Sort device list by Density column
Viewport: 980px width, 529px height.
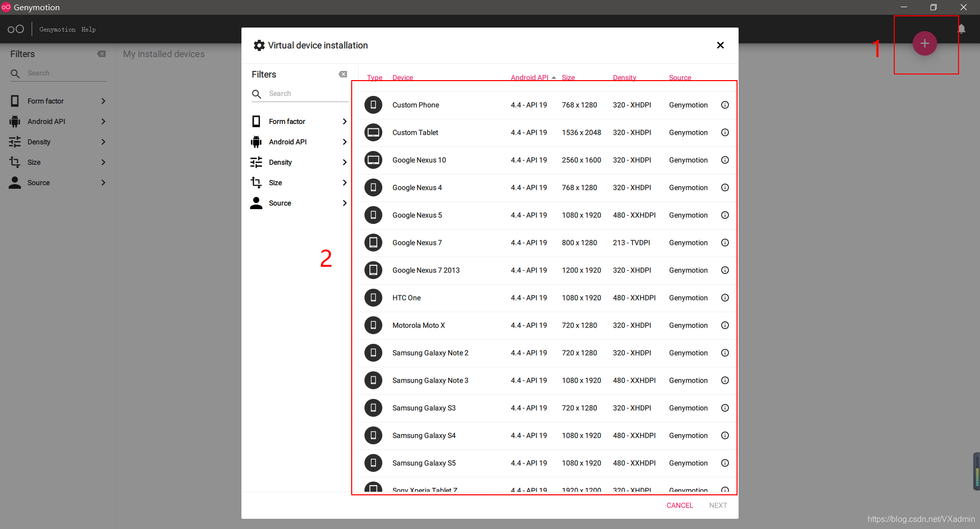624,78
